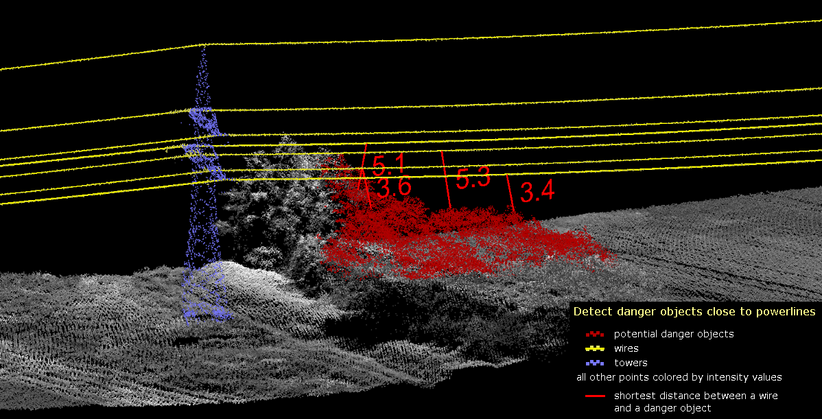The image size is (822, 419).
Task: Click the red distance label 3.6
Action: (x=394, y=189)
